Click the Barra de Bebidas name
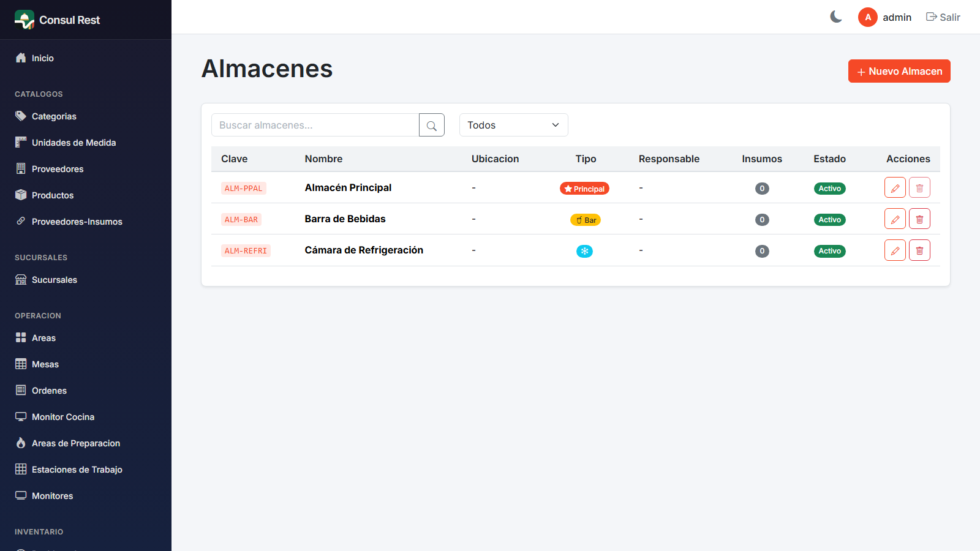The width and height of the screenshot is (980, 551). point(345,219)
